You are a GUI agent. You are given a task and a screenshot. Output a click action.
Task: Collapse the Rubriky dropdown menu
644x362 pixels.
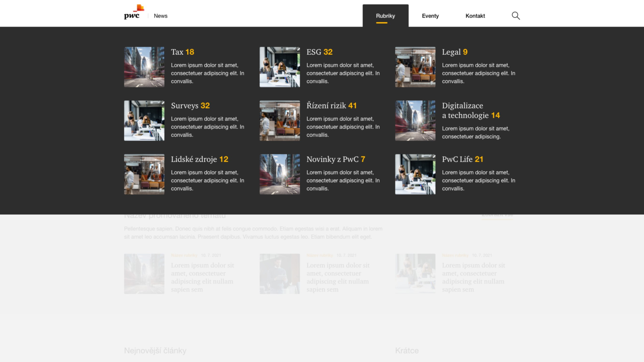[385, 16]
